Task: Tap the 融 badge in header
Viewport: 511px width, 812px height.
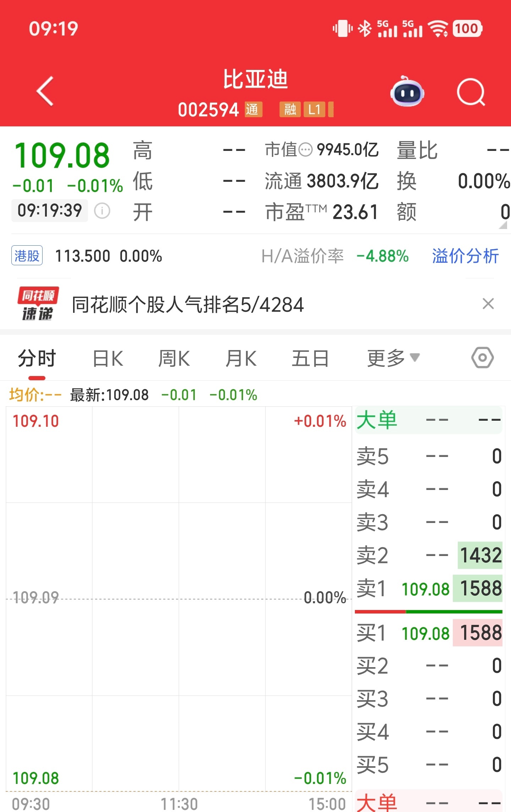Action: pos(290,109)
